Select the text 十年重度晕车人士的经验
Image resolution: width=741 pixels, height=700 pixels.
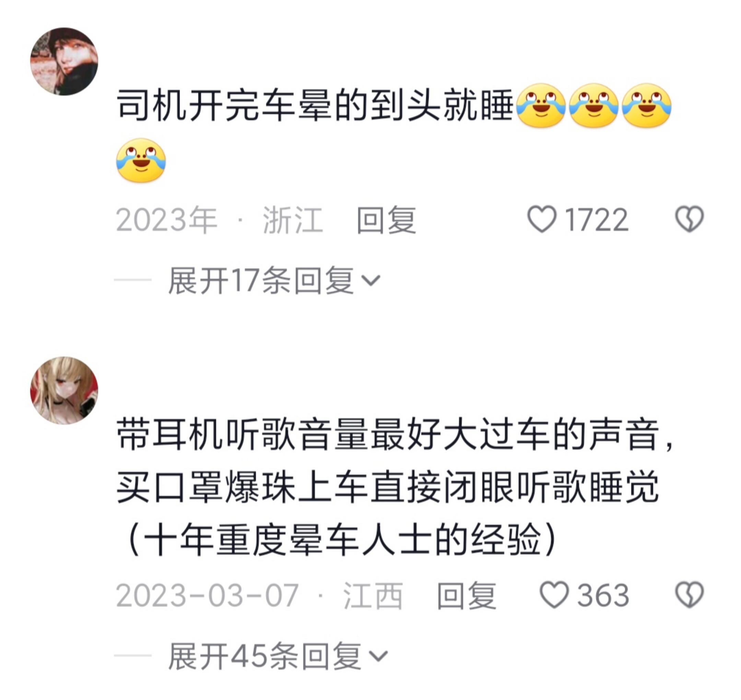pos(342,540)
